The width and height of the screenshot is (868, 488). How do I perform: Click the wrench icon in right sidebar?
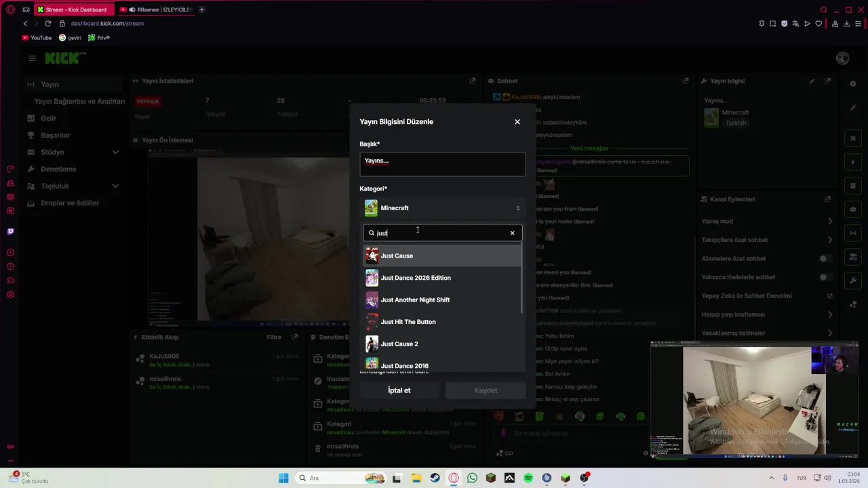pyautogui.click(x=853, y=280)
